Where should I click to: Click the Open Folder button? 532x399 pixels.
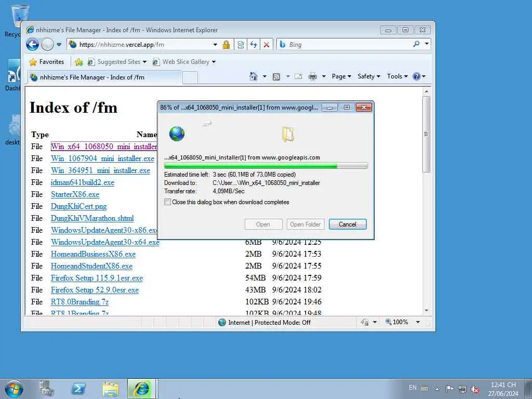click(305, 224)
